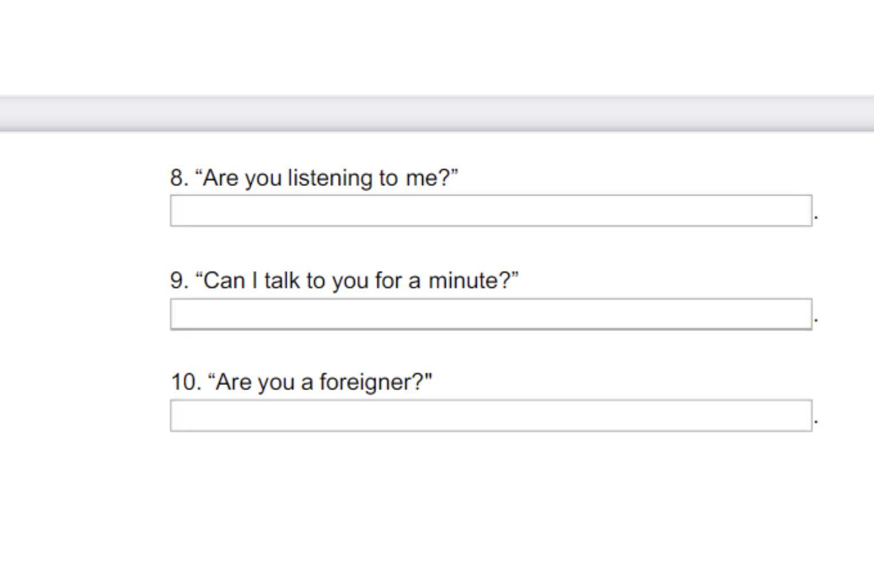Click the "Are you a foreigner?" sentence
The height and width of the screenshot is (588, 874).
coord(320,382)
